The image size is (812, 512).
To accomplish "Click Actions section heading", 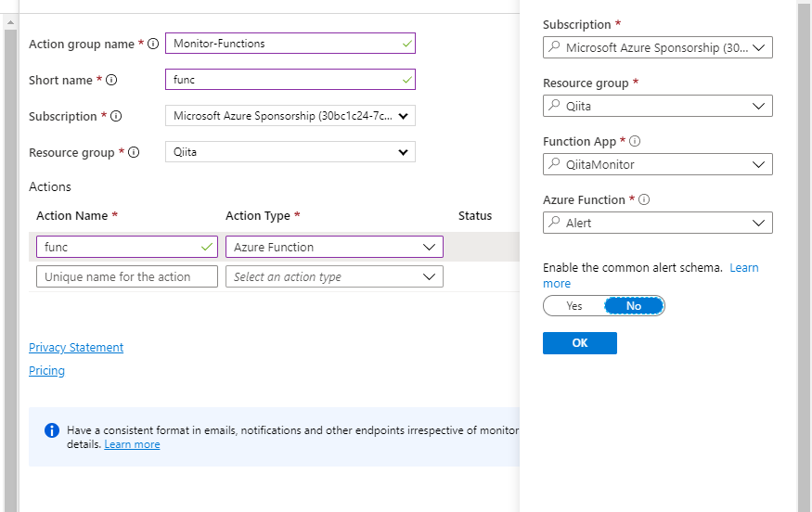I will tap(50, 186).
